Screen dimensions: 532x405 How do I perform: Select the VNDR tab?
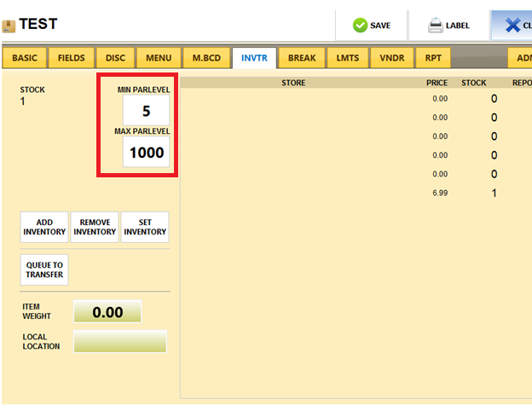pos(392,58)
